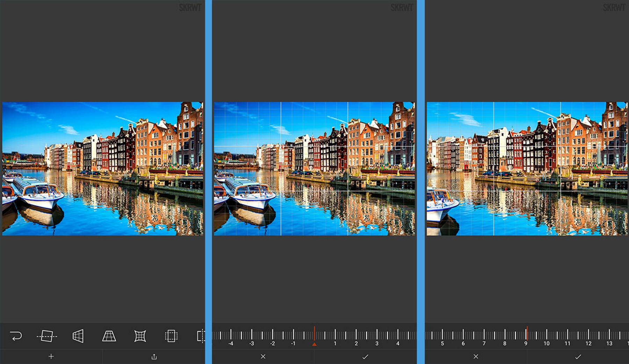Open the lens distortion correction tool
The width and height of the screenshot is (629, 364).
pos(139,336)
